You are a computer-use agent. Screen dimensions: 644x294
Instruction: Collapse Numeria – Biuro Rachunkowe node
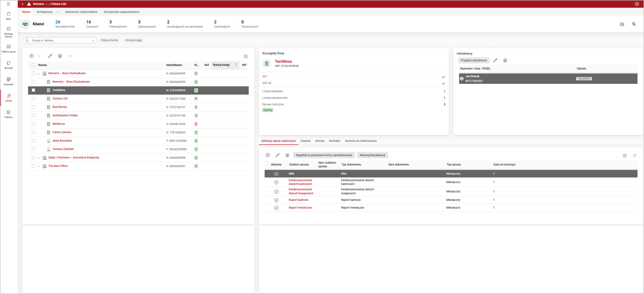[39, 74]
